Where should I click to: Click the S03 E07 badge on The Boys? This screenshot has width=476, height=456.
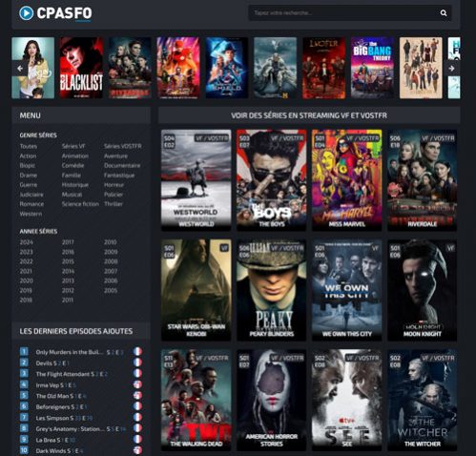point(244,141)
